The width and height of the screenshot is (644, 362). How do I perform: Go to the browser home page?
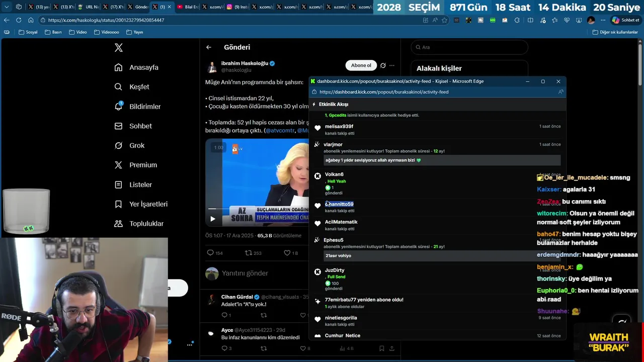pos(31,20)
